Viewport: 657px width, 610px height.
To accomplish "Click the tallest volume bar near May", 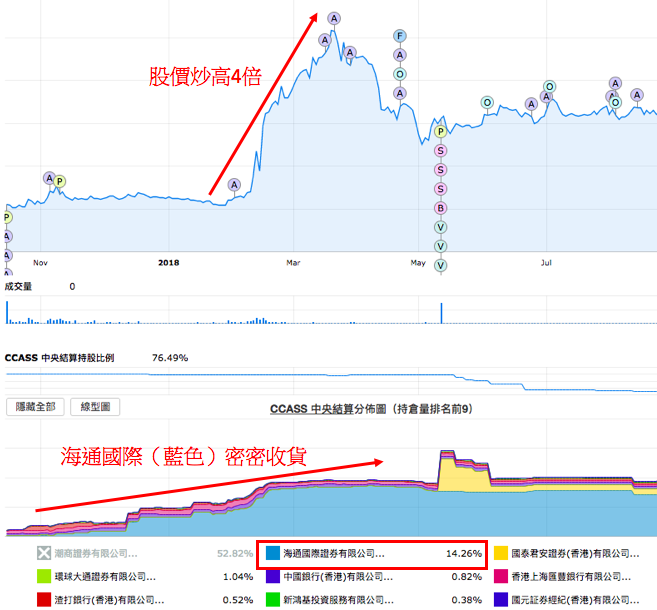I will pos(441,312).
